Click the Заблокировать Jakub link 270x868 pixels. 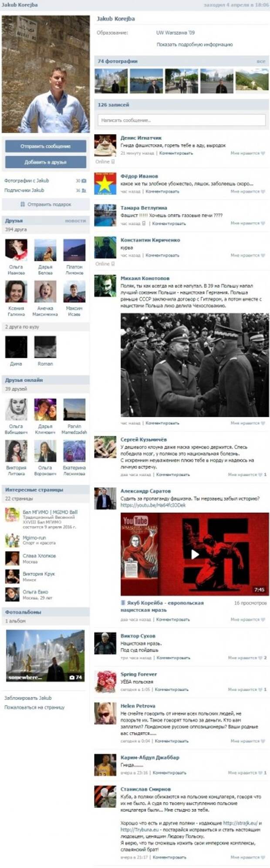(28, 698)
